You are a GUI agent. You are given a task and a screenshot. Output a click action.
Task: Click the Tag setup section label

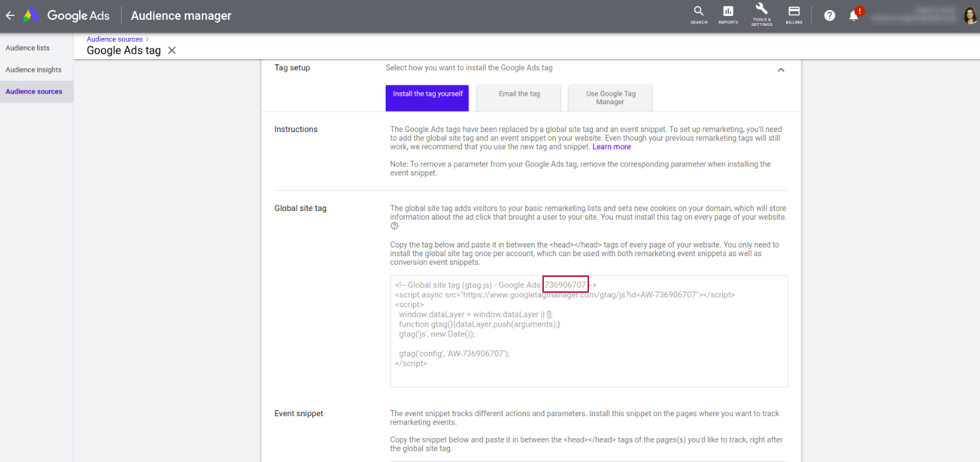coord(292,68)
